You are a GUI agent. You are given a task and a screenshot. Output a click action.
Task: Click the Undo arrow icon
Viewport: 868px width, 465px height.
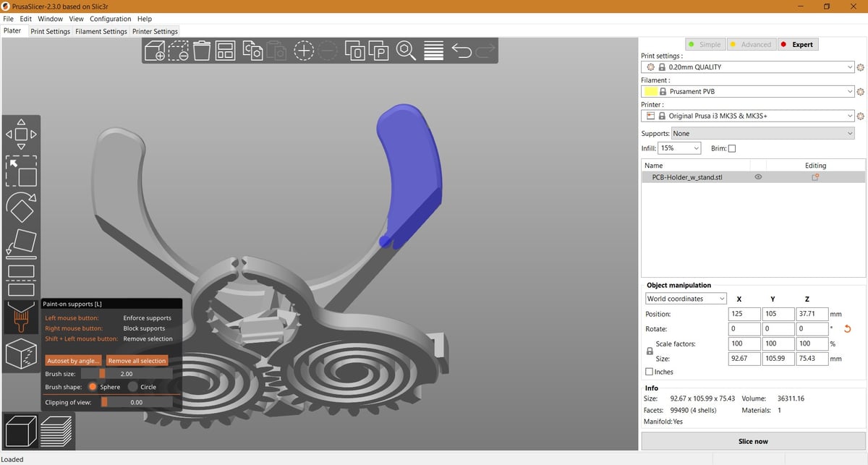coord(461,50)
